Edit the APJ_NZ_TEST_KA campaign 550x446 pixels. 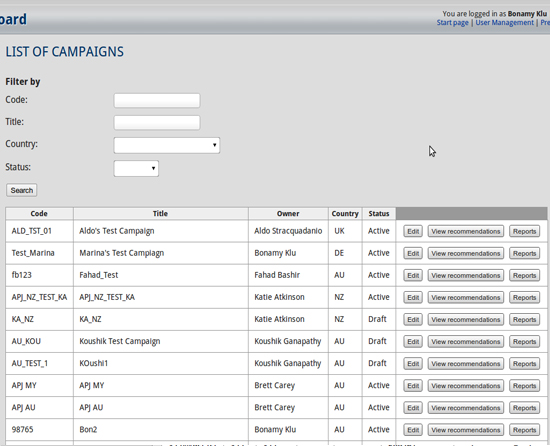click(413, 298)
